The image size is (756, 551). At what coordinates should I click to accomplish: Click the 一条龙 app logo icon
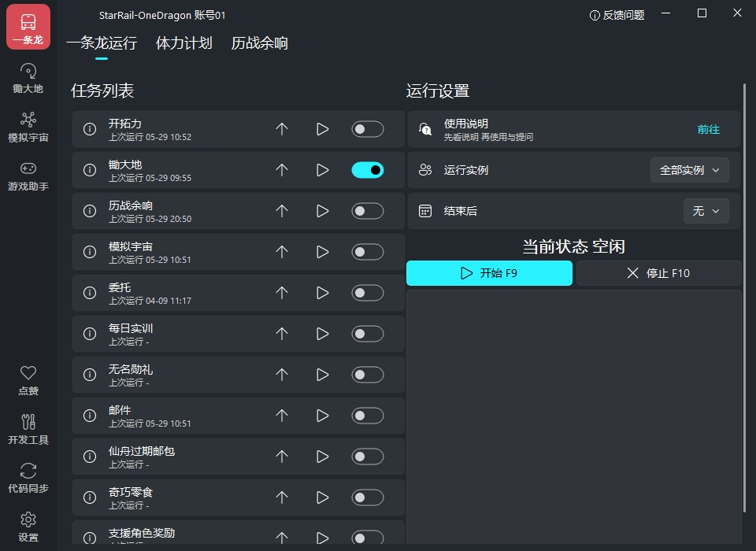click(28, 22)
